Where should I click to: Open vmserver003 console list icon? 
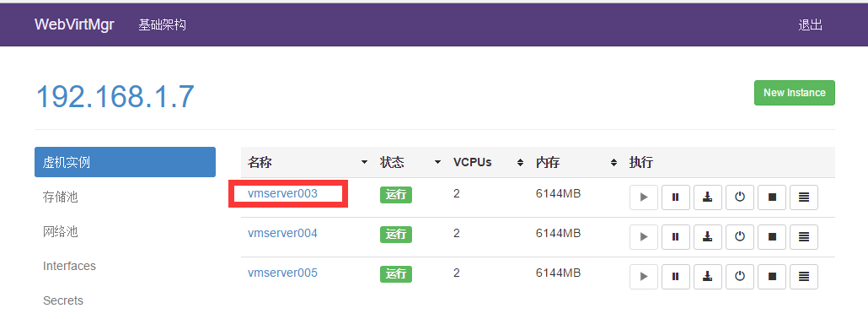(x=804, y=197)
